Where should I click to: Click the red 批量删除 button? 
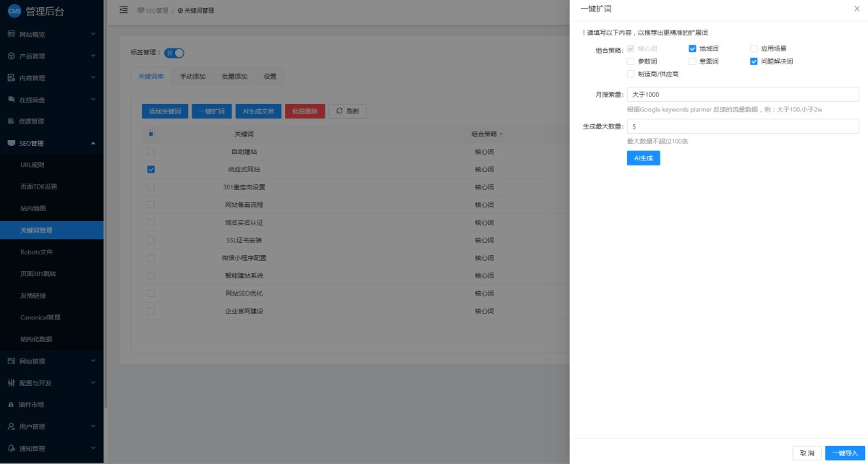coord(305,111)
